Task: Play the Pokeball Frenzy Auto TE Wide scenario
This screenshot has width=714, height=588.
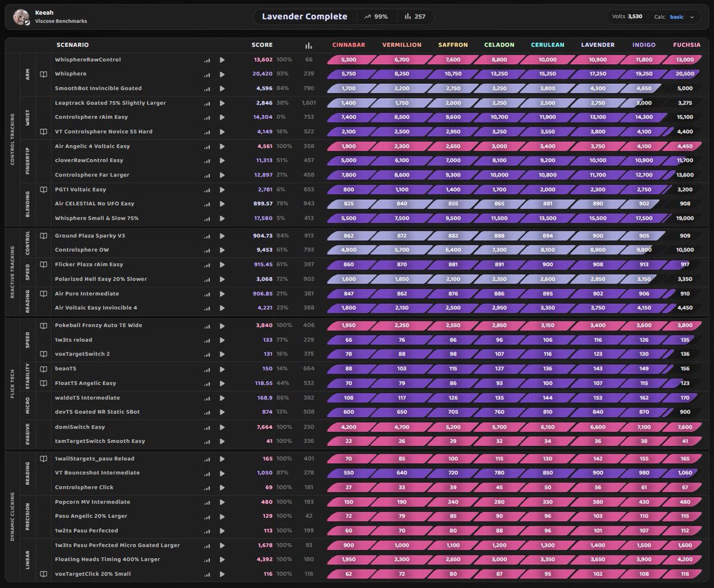Action: (222, 325)
